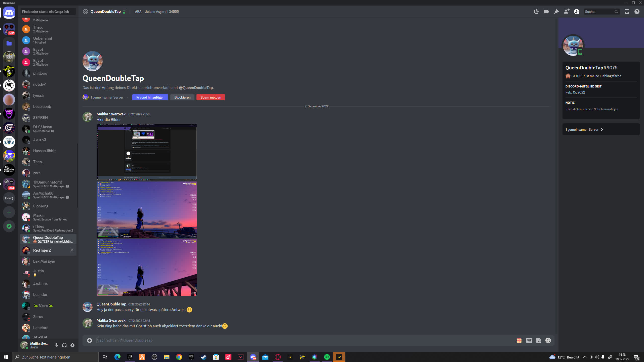Click the Freund hinzufügen button
The height and width of the screenshot is (362, 644).
click(150, 97)
